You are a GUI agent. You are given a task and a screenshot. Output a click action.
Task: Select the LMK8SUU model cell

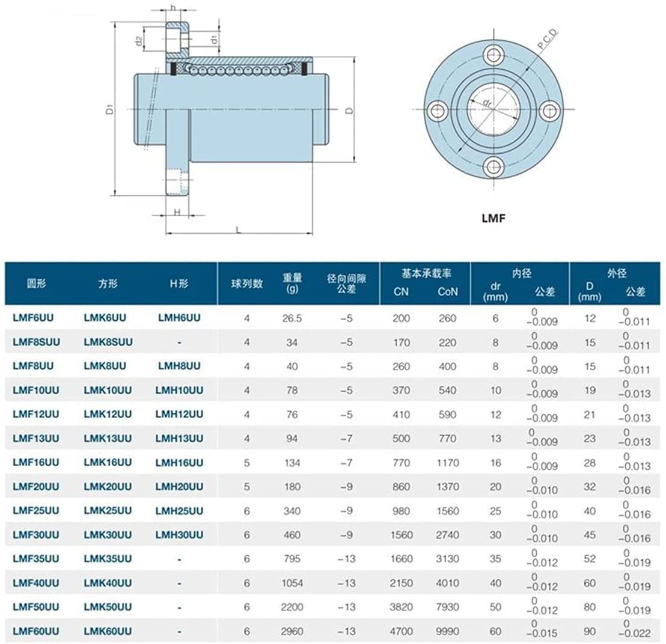pos(108,342)
